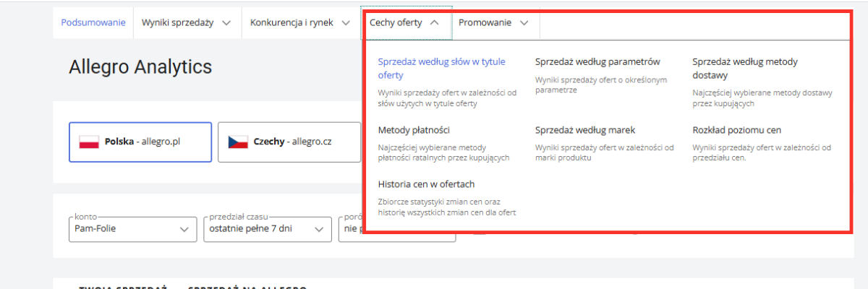Open the przedział czasu dropdown
The image size is (868, 289).
(267, 229)
